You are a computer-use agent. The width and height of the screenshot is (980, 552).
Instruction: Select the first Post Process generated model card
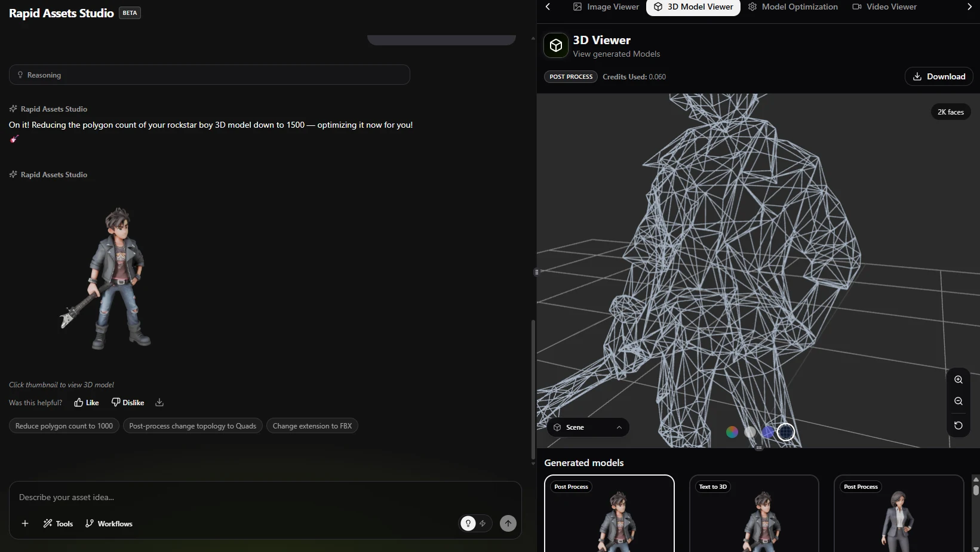[609, 513]
